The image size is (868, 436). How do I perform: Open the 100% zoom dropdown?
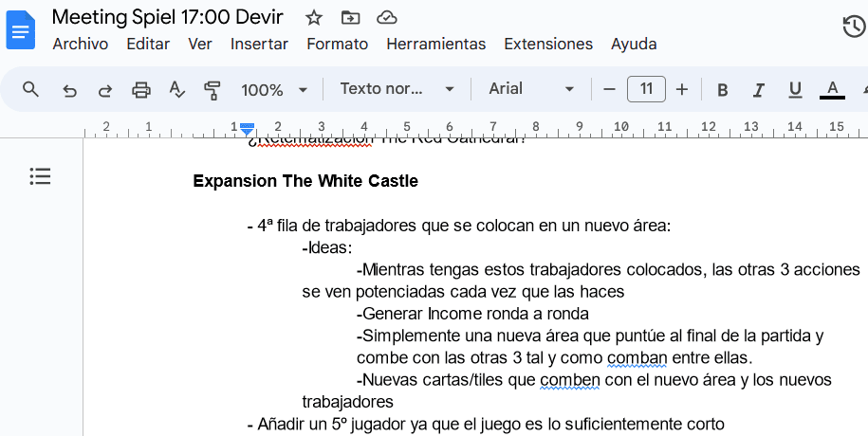(274, 90)
